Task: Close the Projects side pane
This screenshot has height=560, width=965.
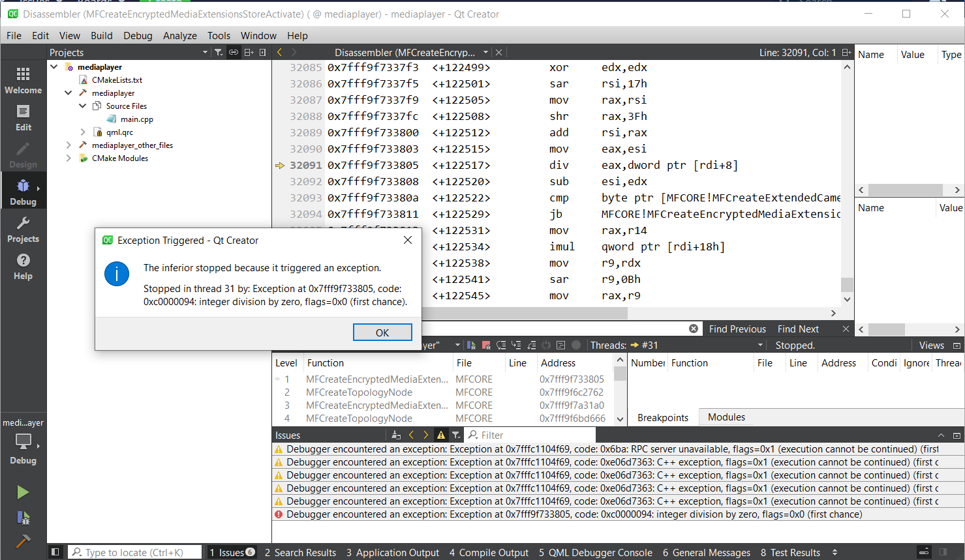Action: [263, 52]
